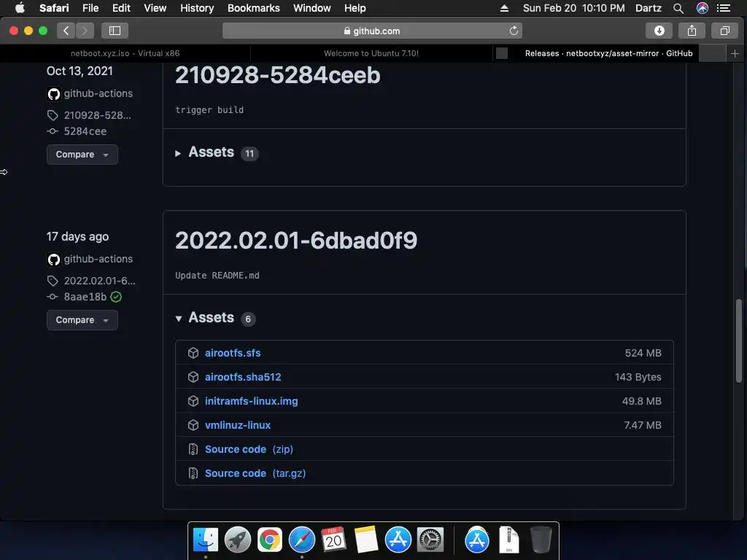Download airootfs.sha512 asset
Image resolution: width=747 pixels, height=560 pixels.
click(243, 377)
